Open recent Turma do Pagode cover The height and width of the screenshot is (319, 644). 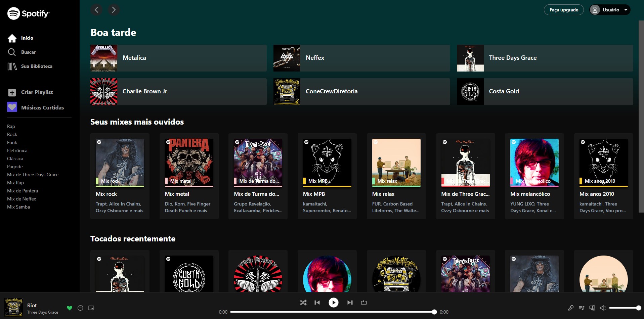tap(465, 274)
